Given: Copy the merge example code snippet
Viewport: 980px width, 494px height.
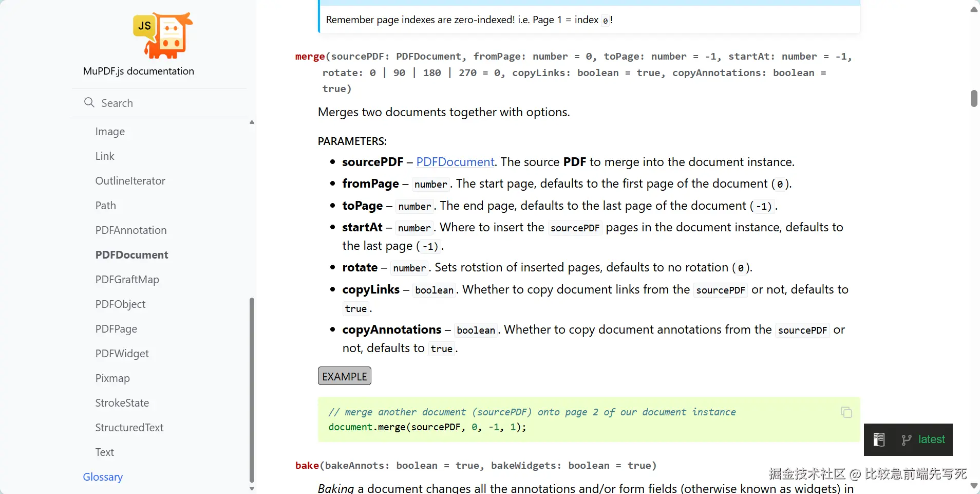Looking at the screenshot, I should click(x=846, y=412).
